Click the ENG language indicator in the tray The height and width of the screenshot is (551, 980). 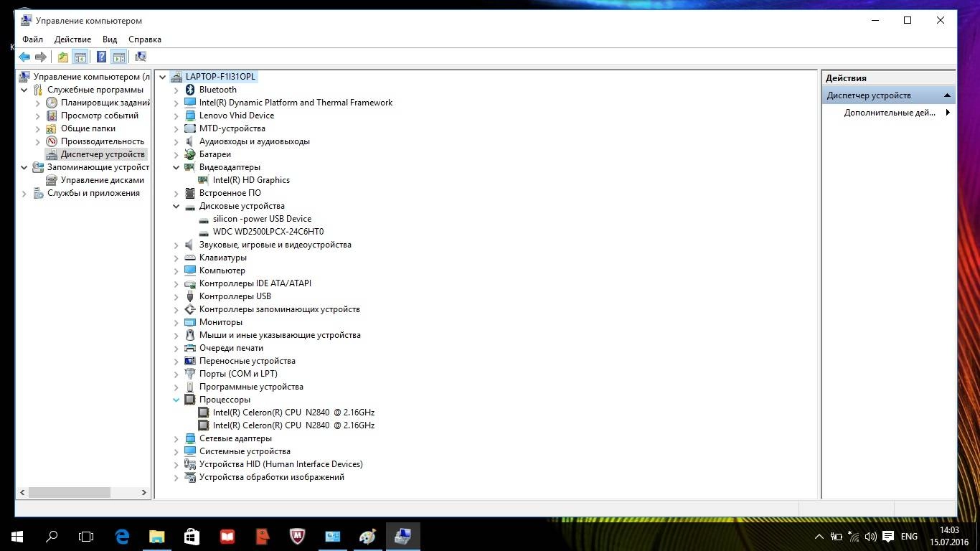pos(909,536)
